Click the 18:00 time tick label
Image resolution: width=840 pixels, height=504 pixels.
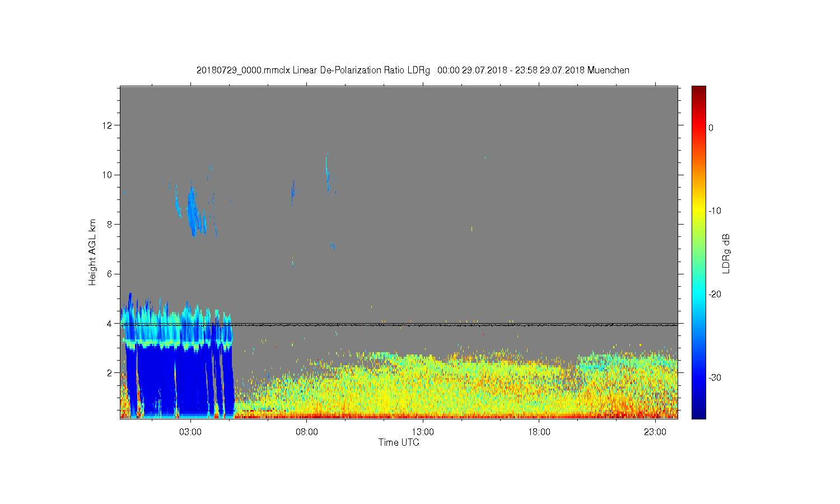pyautogui.click(x=539, y=432)
